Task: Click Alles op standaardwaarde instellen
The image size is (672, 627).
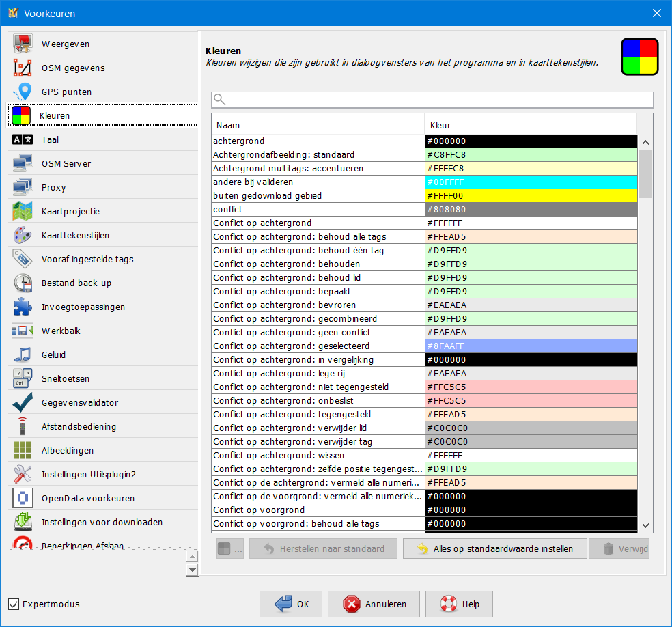Action: (495, 548)
